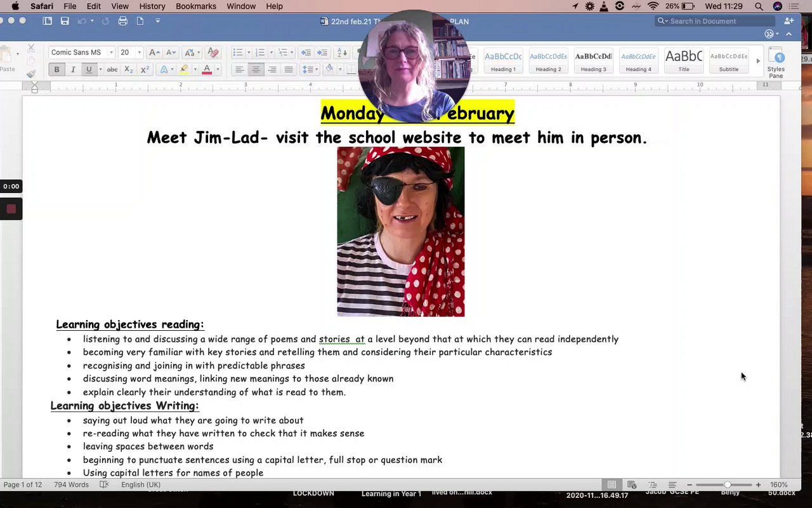
Task: Expand the styles gallery arrow
Action: pyautogui.click(x=758, y=61)
